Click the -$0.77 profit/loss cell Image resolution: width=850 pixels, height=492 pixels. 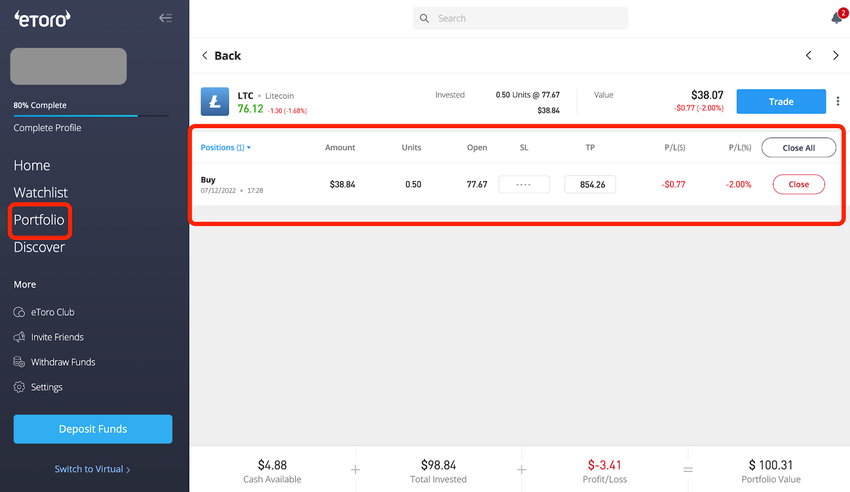coord(673,184)
